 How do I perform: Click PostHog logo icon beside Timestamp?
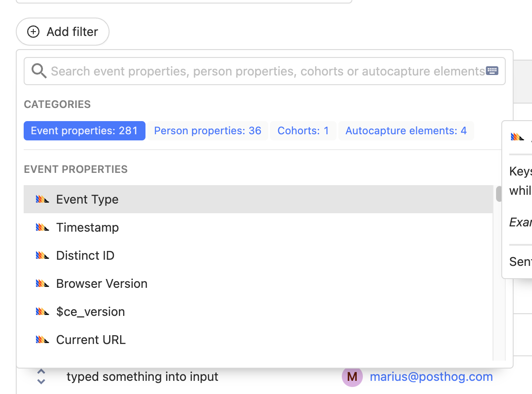(42, 227)
